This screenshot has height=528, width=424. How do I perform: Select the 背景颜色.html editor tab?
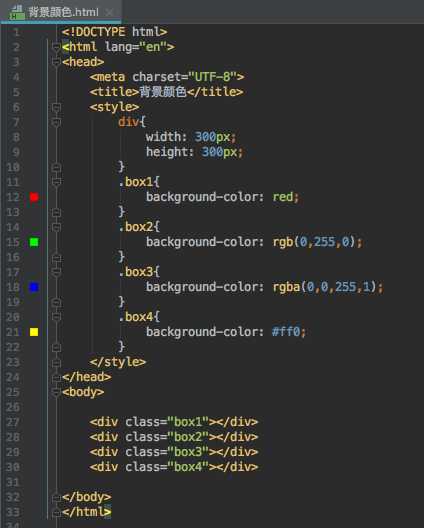point(61,12)
